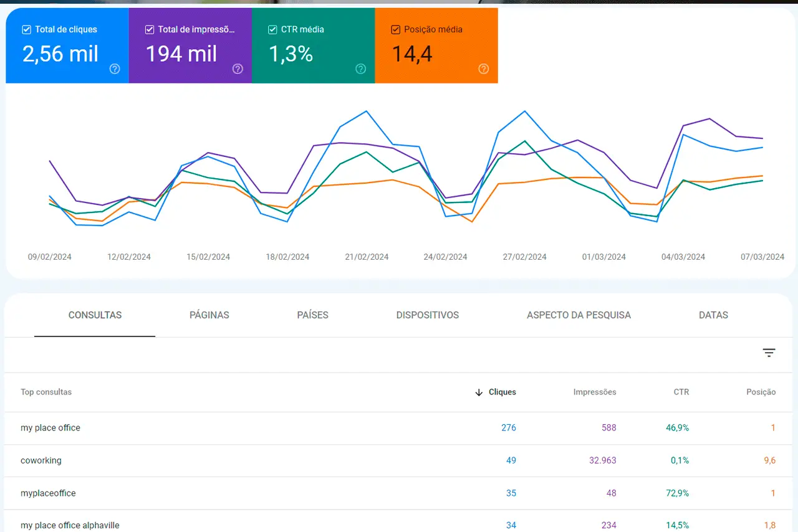Open the filter rows icon

(769, 353)
